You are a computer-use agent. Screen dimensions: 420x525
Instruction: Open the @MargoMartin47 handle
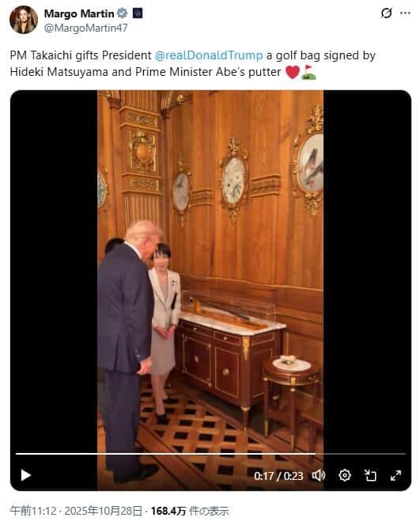tap(85, 28)
